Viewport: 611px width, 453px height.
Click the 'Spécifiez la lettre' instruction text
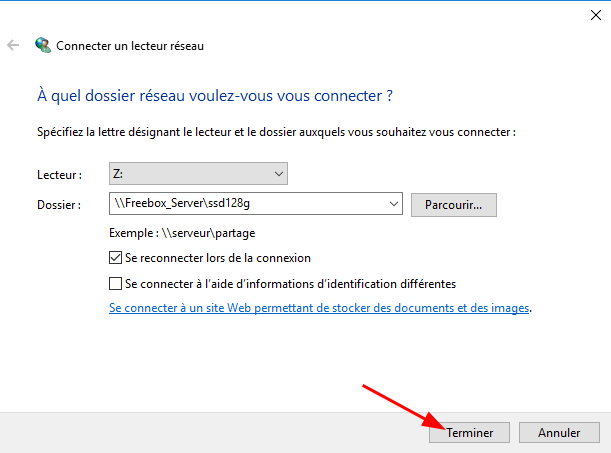point(276,132)
